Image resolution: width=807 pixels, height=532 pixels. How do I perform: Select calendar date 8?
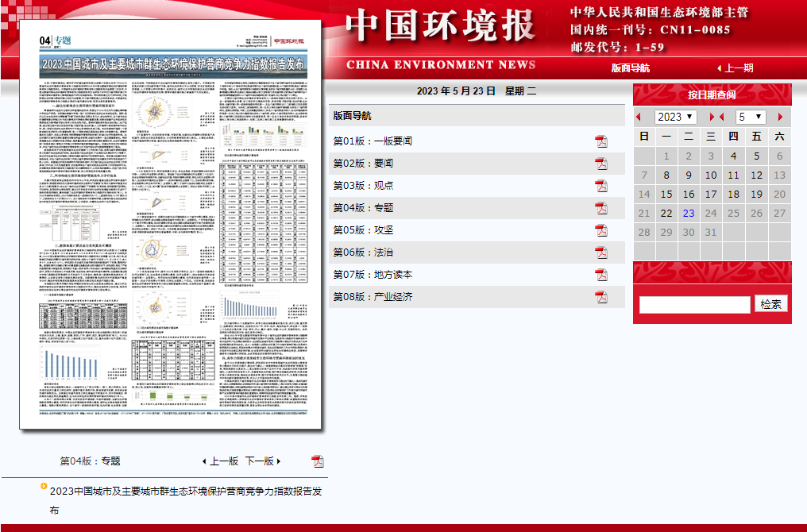[666, 175]
